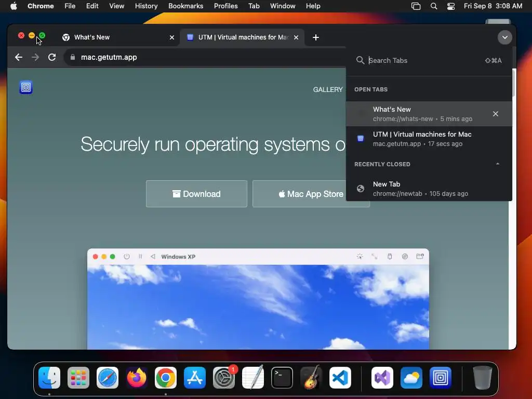Switch to the UTM Virtual machines tab
Viewport: 532px width, 399px height.
coord(242,37)
